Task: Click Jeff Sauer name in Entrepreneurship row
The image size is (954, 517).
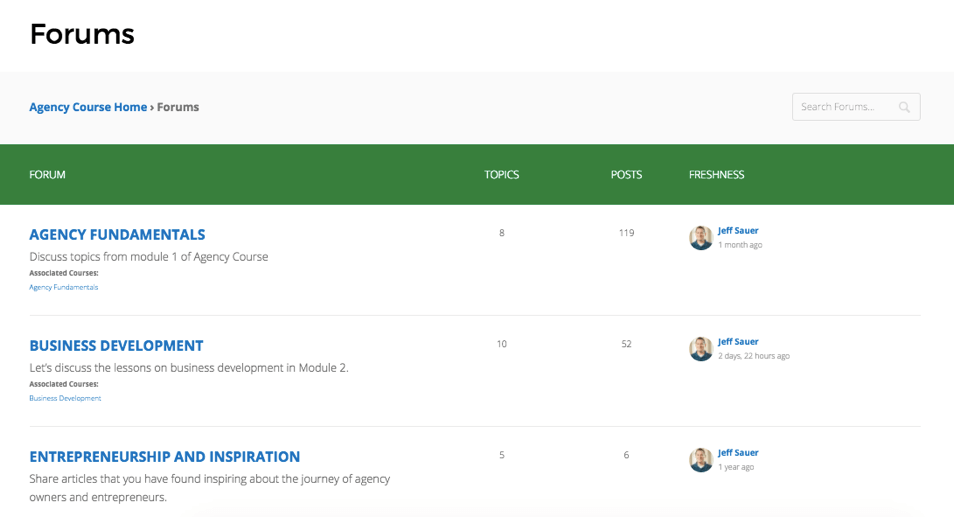Action: (738, 453)
